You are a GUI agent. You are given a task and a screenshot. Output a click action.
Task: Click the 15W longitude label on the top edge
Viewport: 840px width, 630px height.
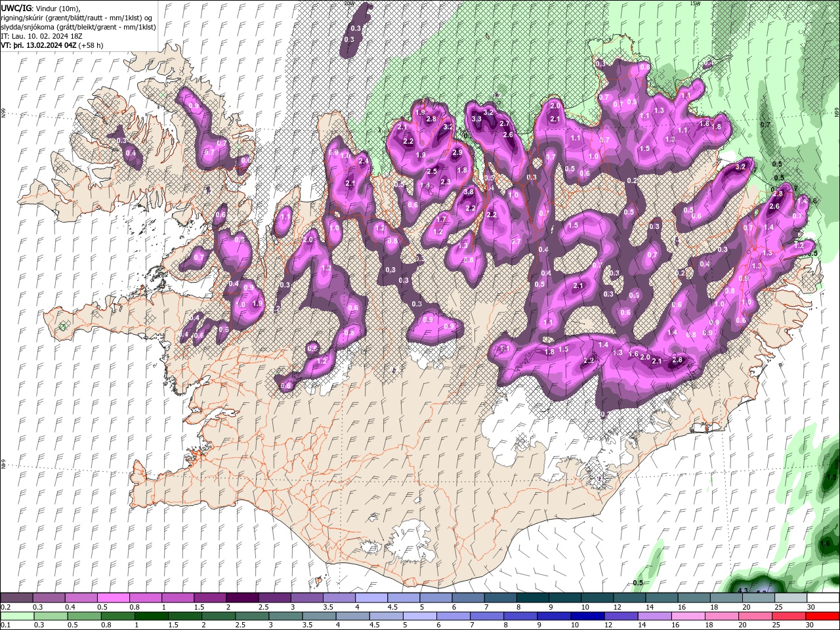695,3
